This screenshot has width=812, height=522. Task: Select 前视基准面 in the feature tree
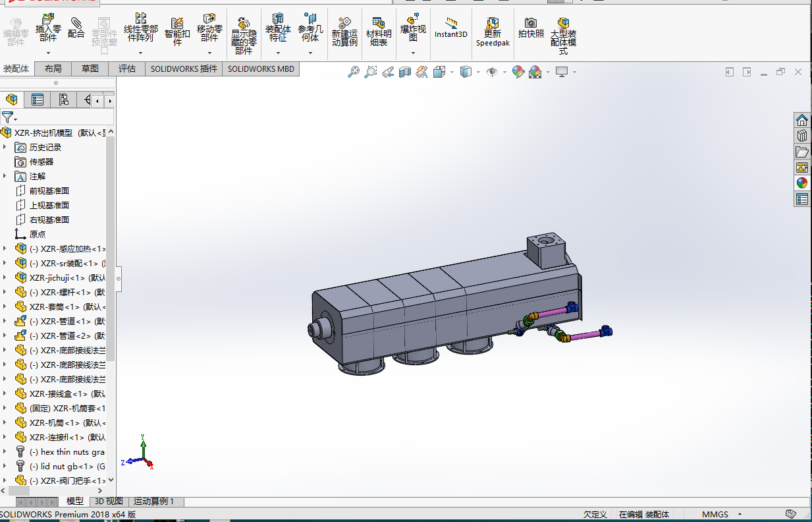(49, 190)
